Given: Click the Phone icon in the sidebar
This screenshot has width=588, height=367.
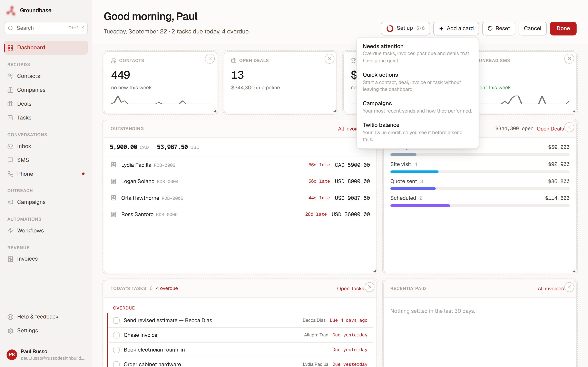Looking at the screenshot, I should 10,174.
